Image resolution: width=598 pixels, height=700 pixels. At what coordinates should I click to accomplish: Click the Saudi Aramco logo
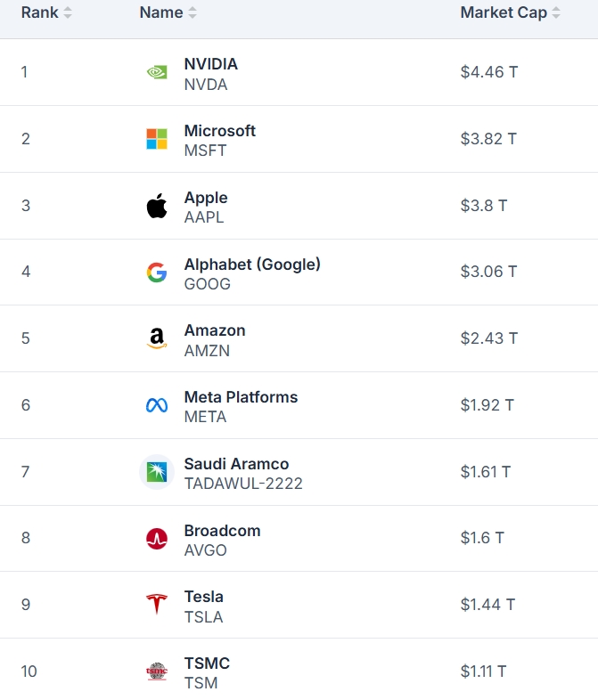click(x=157, y=472)
